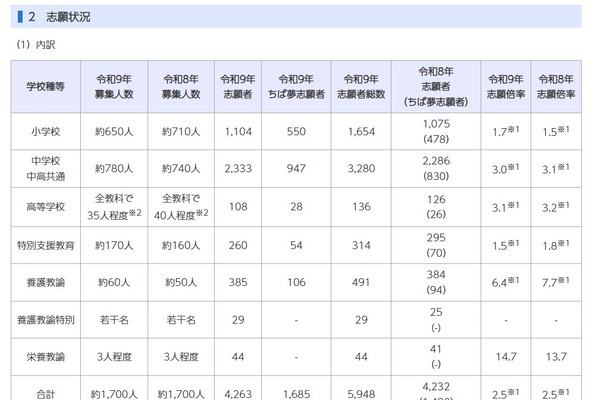Click the '41 (-)' cell
This screenshot has height=400, width=599.
tap(436, 357)
